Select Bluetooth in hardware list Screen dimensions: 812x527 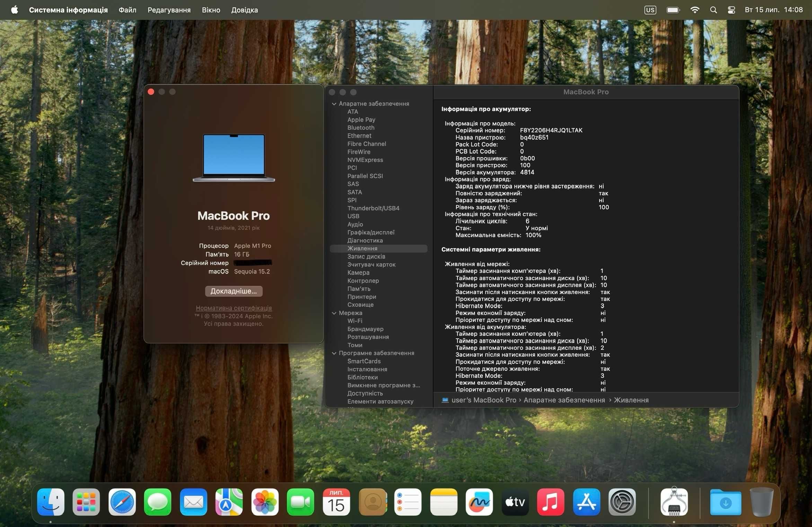(x=361, y=127)
